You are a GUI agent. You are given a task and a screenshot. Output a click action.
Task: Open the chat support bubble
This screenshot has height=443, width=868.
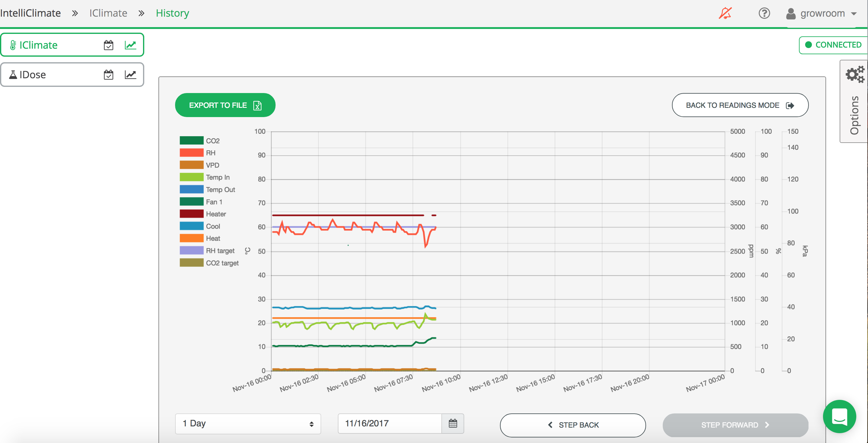tap(839, 417)
